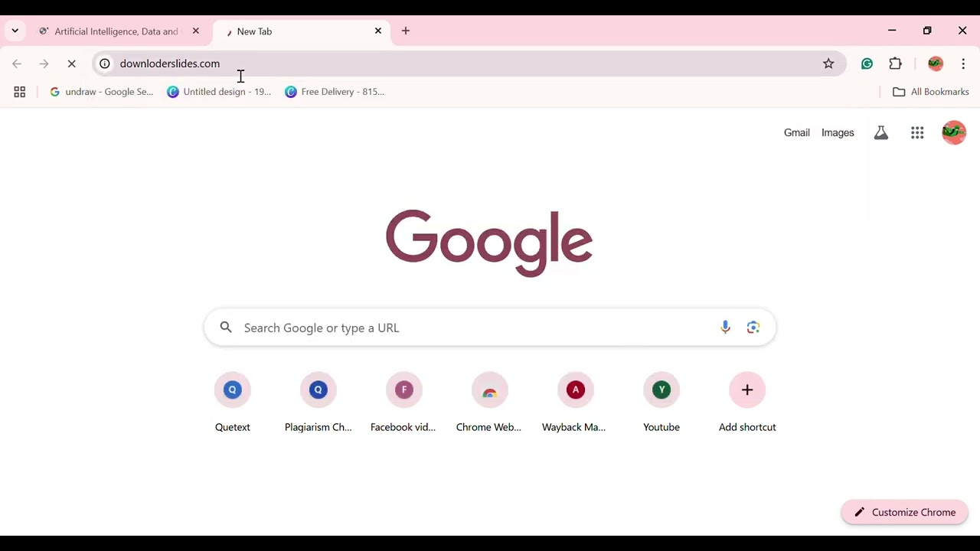The image size is (980, 551).
Task: Open the Chrome three-dot menu
Action: coord(963,64)
